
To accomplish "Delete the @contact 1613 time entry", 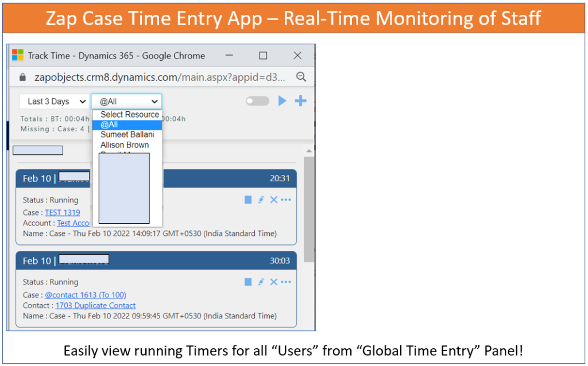I will 274,282.
